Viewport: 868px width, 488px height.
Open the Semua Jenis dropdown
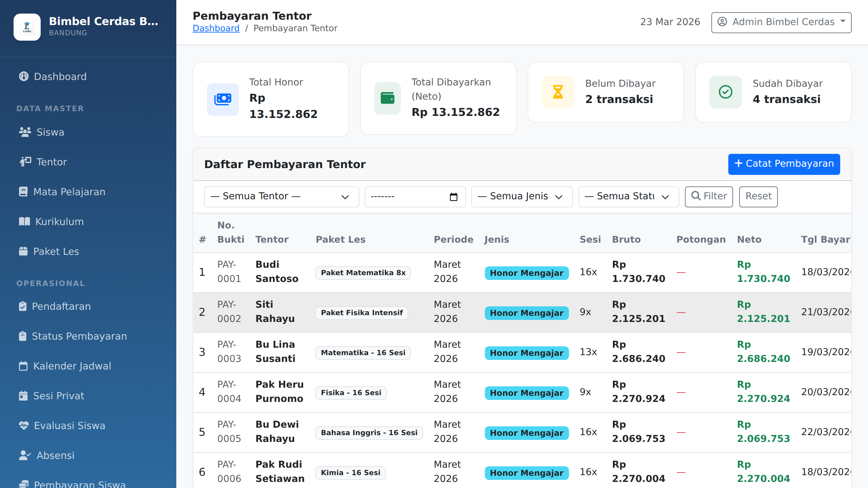tap(521, 197)
